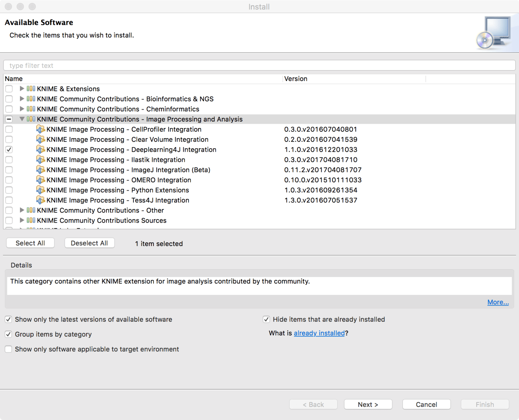The width and height of the screenshot is (519, 420).
Task: Focus the type filter text field
Action: click(259, 66)
